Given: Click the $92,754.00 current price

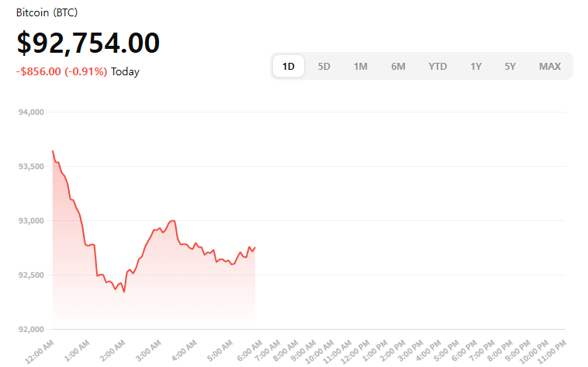Looking at the screenshot, I should (x=88, y=43).
